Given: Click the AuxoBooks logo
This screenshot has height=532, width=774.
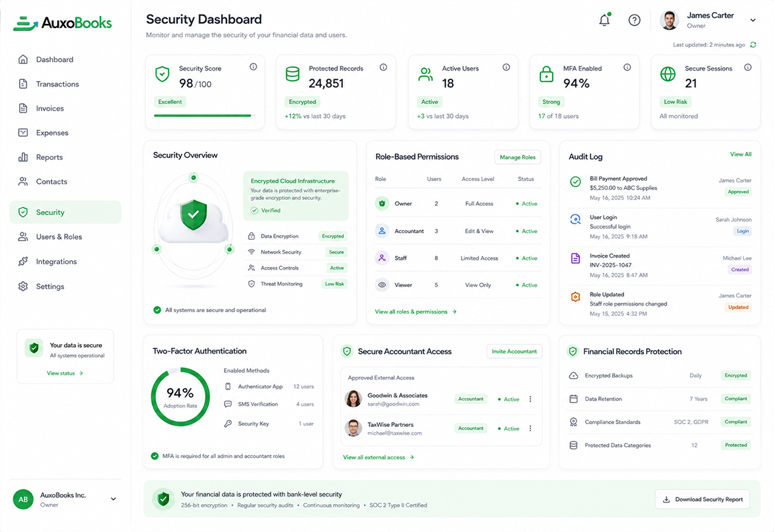Looking at the screenshot, I should (63, 23).
